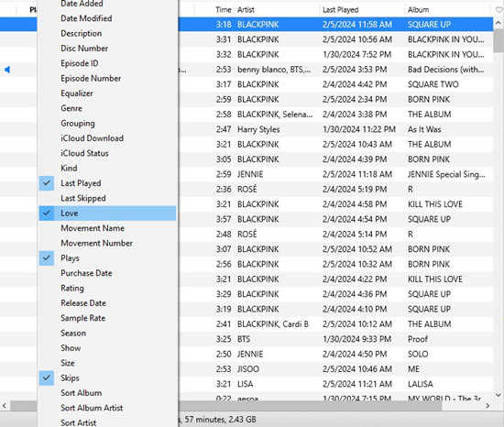Click the heart Love column header icon
The height and width of the screenshot is (427, 504).
coord(499,10)
